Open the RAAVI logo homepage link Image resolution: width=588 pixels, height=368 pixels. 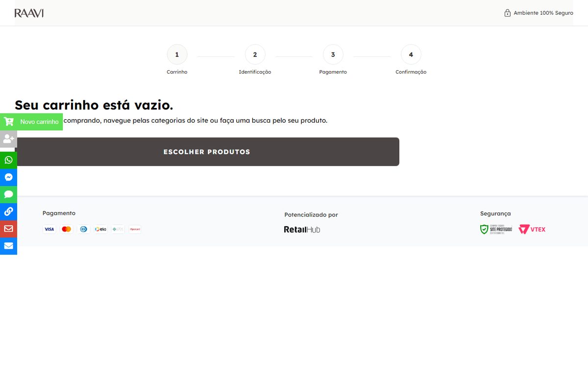coord(29,13)
